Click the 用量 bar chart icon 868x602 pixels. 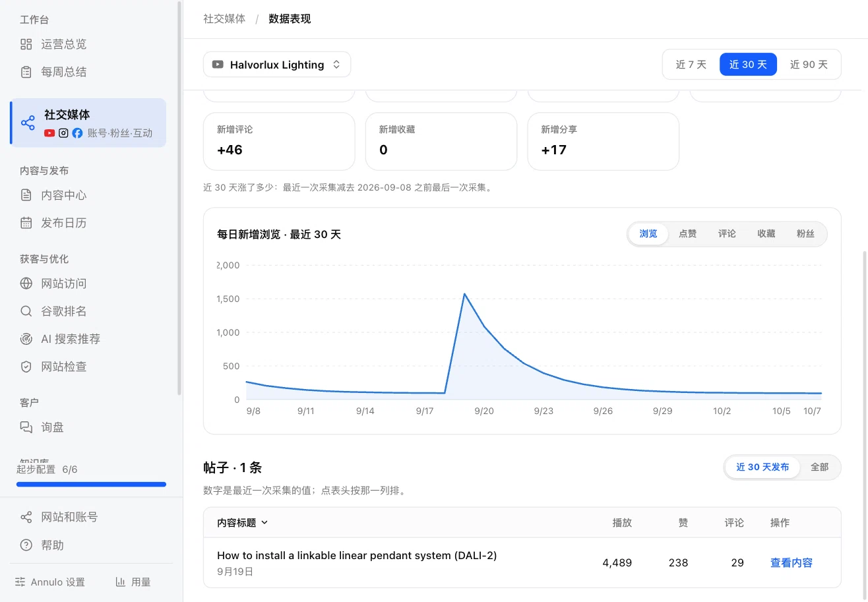[x=121, y=582]
